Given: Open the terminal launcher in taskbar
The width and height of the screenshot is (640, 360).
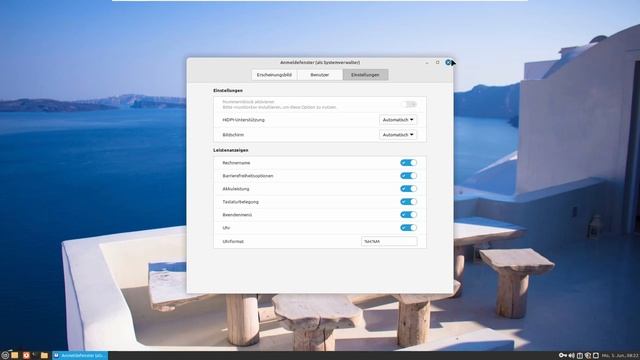Looking at the screenshot, I should click(34, 354).
